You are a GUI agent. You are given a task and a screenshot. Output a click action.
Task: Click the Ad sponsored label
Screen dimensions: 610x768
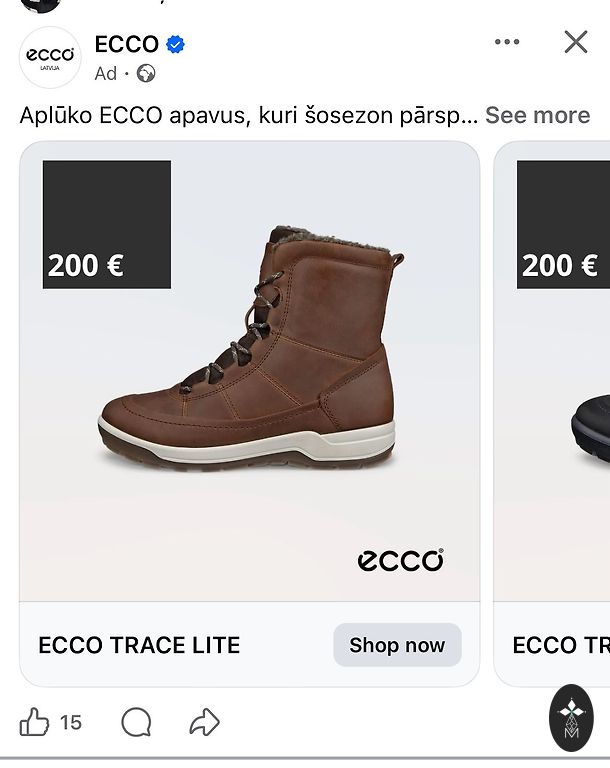105,73
